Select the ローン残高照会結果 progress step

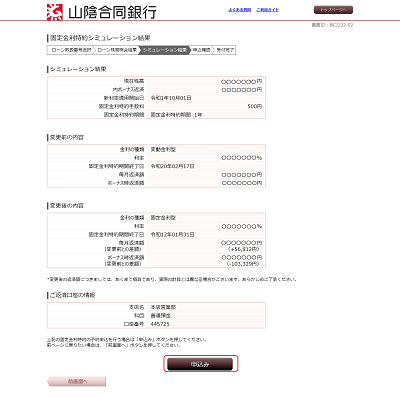tap(117, 50)
